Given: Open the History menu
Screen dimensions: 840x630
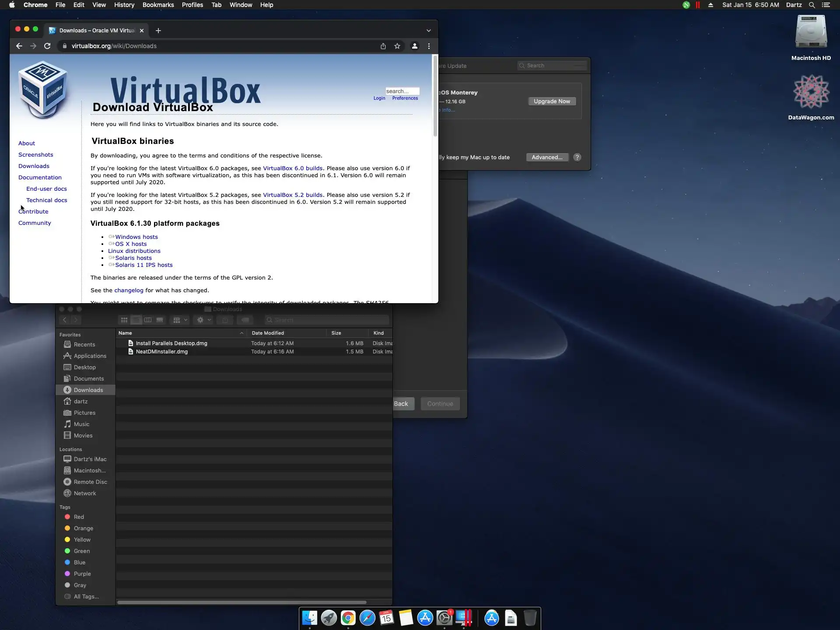Looking at the screenshot, I should pos(124,5).
